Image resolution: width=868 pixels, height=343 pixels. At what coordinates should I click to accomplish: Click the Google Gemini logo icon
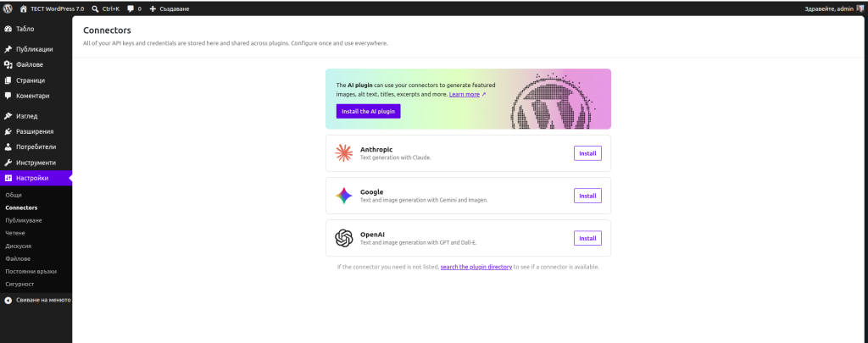pyautogui.click(x=343, y=196)
